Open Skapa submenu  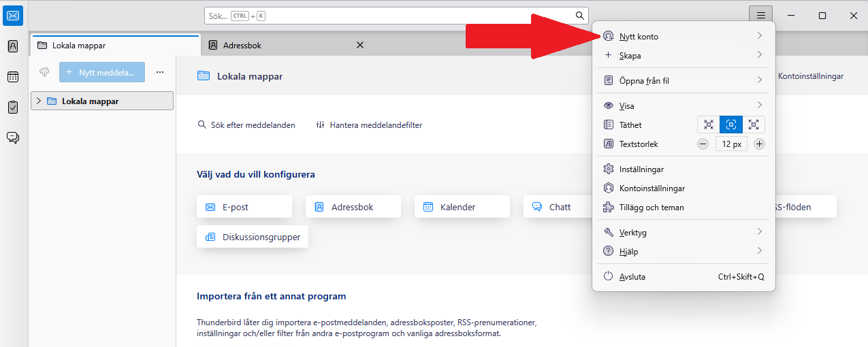click(684, 55)
